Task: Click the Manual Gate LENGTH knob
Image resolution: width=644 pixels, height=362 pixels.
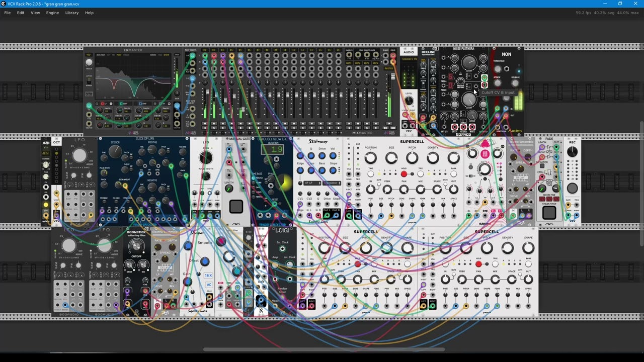Action: click(229, 189)
